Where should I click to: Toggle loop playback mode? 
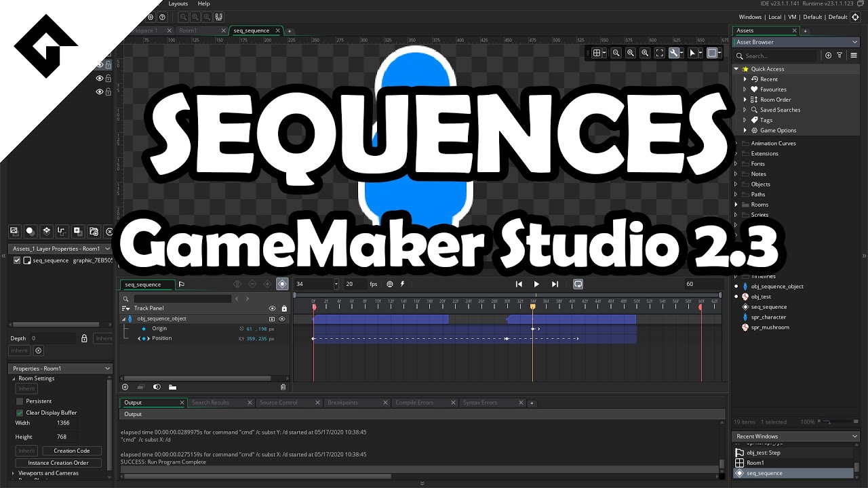tap(578, 284)
